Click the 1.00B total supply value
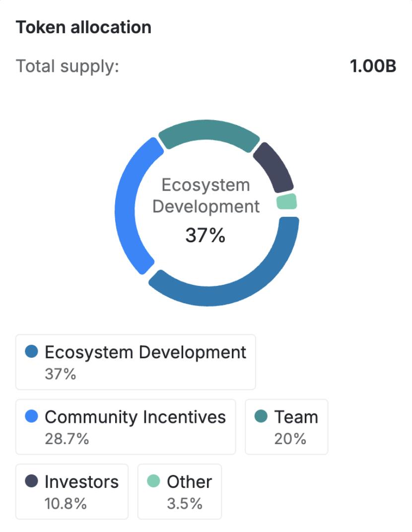Viewport: 412px width, 532px height. pyautogui.click(x=373, y=66)
